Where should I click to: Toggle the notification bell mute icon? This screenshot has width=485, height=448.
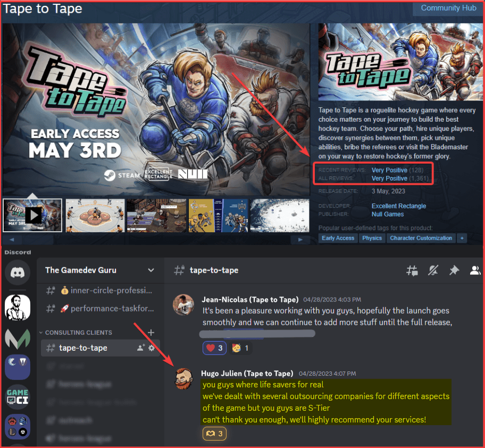pyautogui.click(x=433, y=271)
